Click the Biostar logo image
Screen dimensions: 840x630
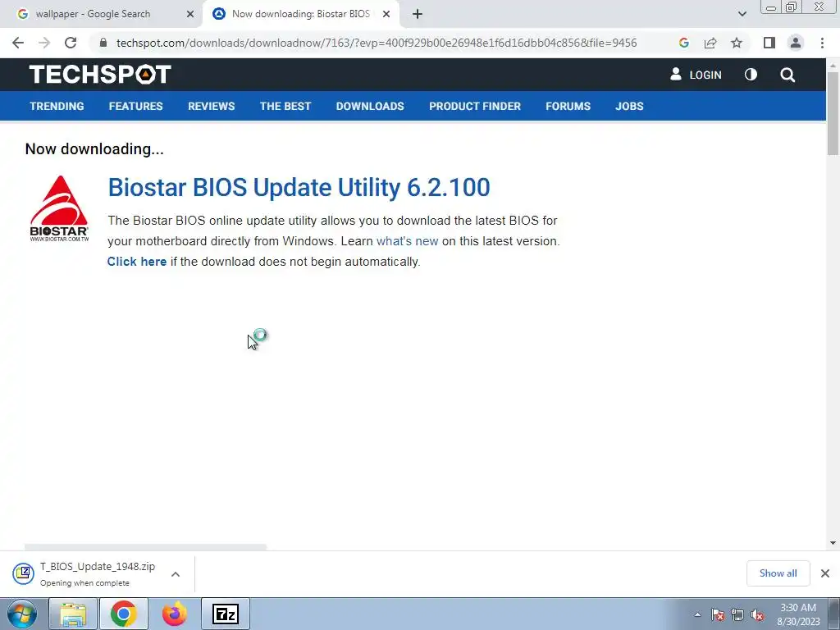[59, 208]
